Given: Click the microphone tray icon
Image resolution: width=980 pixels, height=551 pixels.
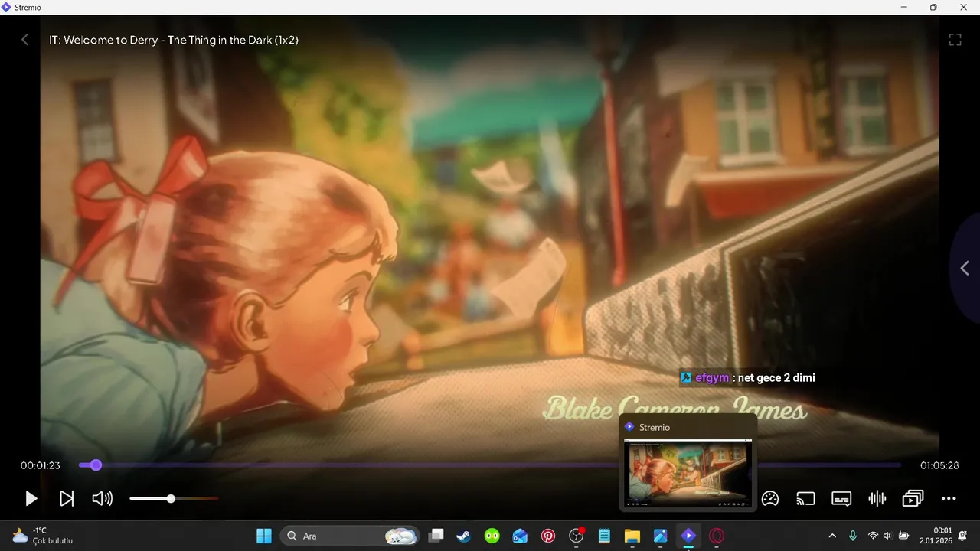Looking at the screenshot, I should [x=853, y=536].
